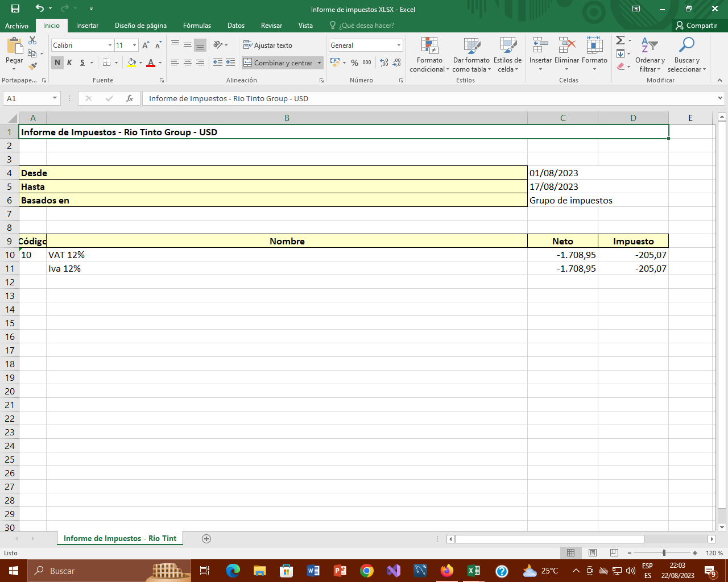
Task: Add a new sheet with the plus button
Action: pyautogui.click(x=206, y=539)
